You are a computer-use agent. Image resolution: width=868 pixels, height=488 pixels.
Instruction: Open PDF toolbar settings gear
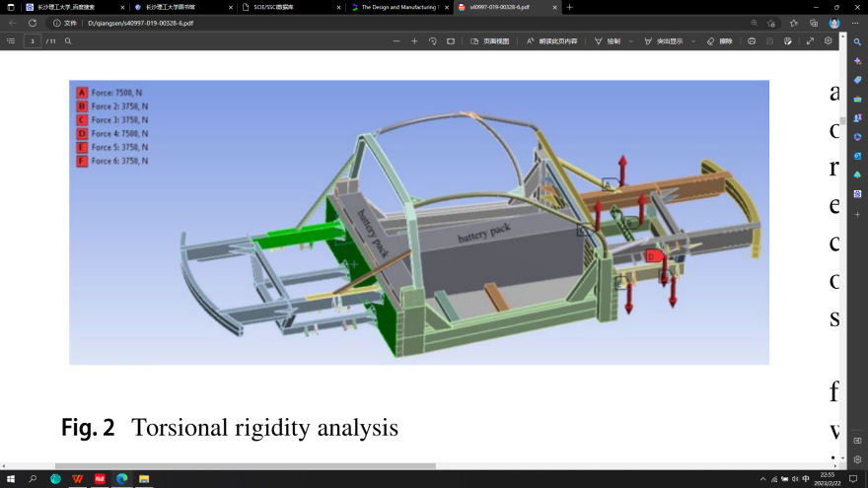tap(829, 41)
